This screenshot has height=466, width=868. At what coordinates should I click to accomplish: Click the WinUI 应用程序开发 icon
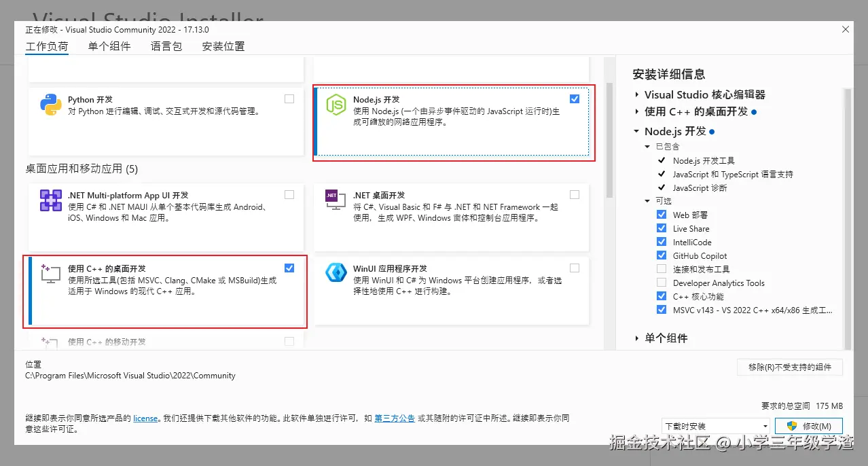336,272
